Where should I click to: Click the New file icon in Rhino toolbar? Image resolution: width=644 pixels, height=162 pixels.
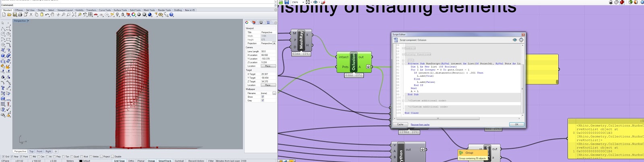(4, 14)
